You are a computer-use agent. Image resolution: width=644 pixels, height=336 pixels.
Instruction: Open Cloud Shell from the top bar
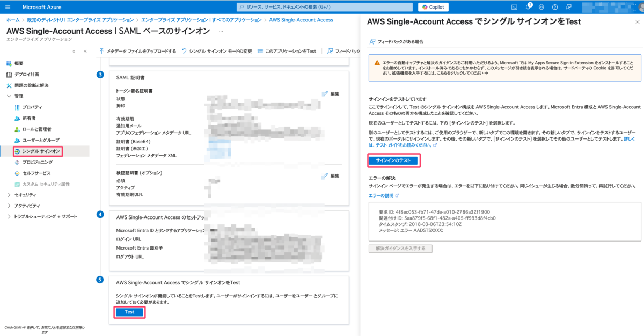[514, 7]
